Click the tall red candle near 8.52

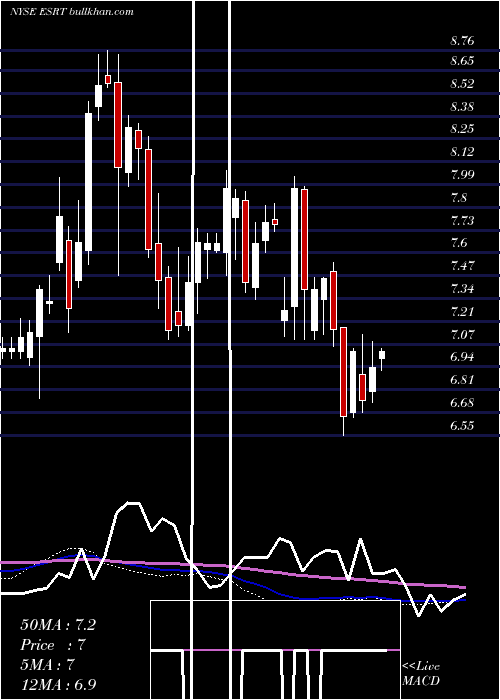[x=118, y=125]
